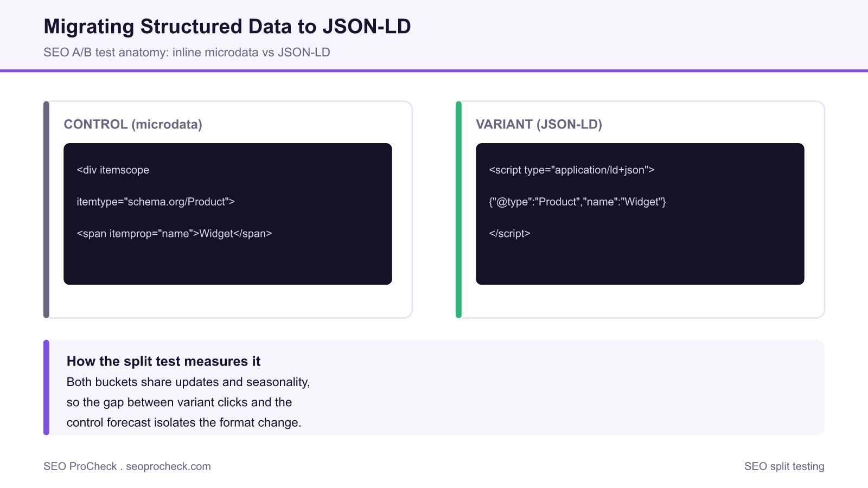This screenshot has height=488, width=868.
Task: Select the '<div itemscope' code line
Action: 113,170
